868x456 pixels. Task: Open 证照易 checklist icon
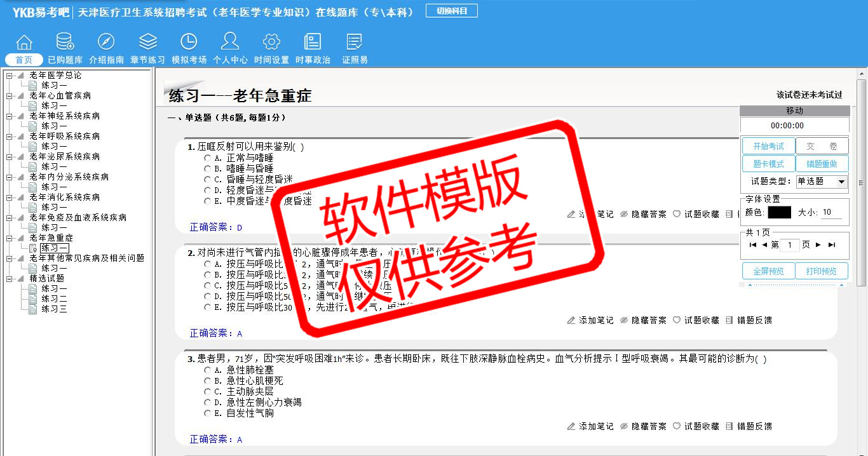pyautogui.click(x=355, y=43)
